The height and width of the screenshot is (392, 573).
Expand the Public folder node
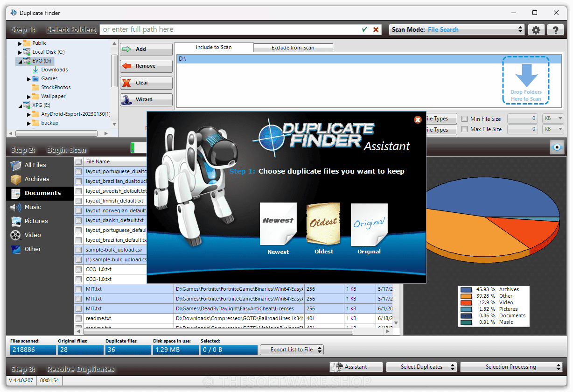(x=20, y=43)
